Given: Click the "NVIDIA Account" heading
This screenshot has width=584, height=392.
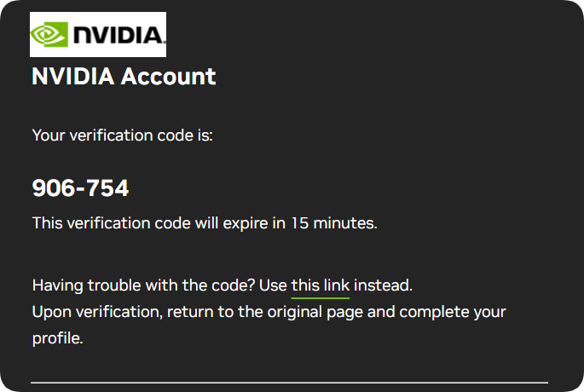Looking at the screenshot, I should click(124, 77).
